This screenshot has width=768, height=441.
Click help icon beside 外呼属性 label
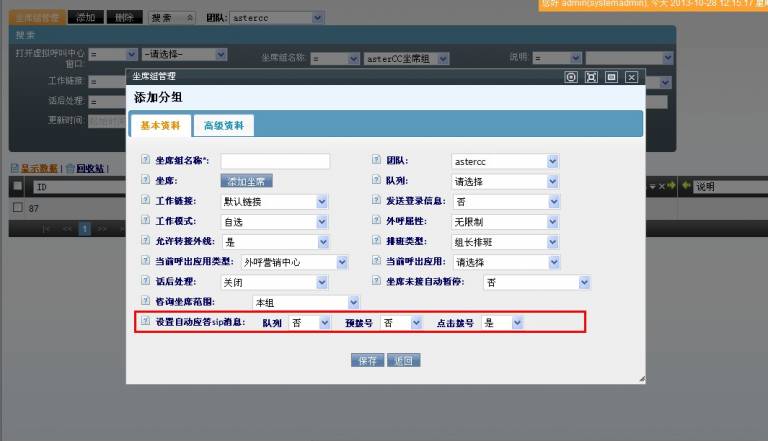point(376,220)
